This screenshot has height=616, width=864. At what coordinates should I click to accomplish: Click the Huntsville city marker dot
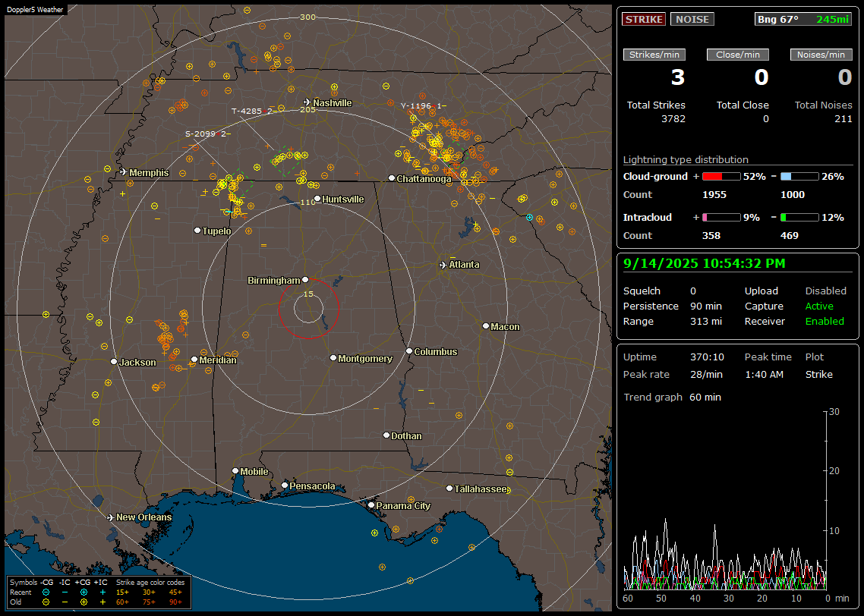pyautogui.click(x=317, y=200)
